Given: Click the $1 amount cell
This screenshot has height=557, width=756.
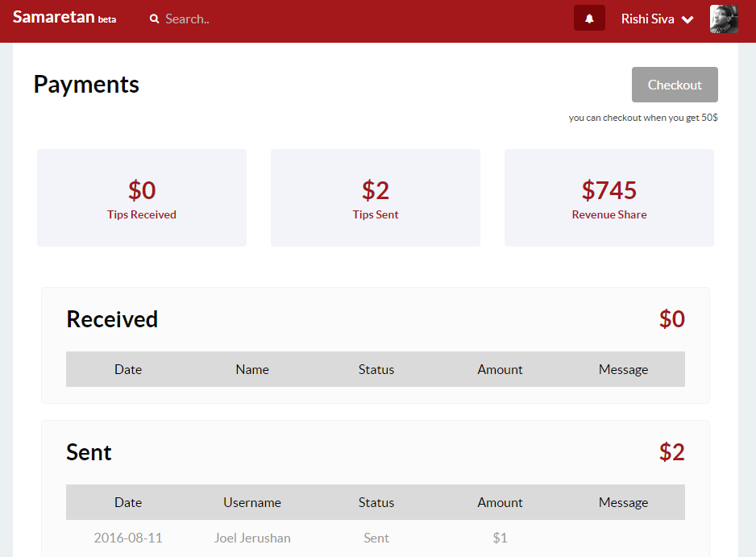Looking at the screenshot, I should click(500, 538).
